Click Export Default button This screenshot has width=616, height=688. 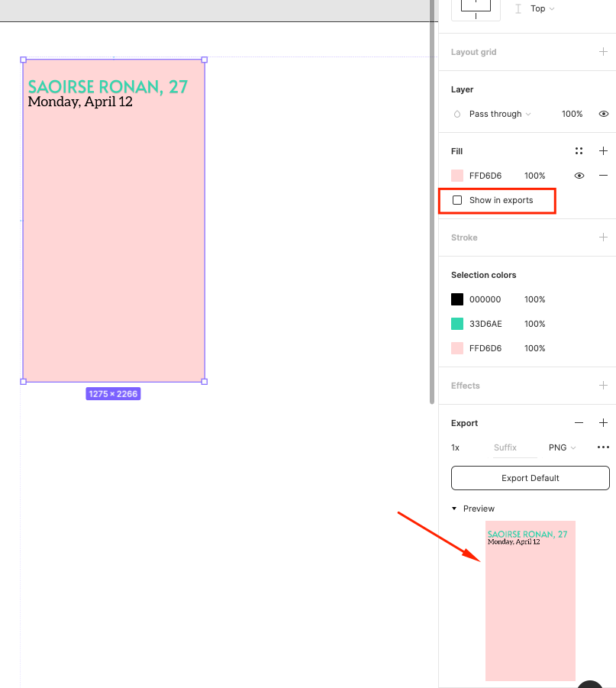(530, 478)
